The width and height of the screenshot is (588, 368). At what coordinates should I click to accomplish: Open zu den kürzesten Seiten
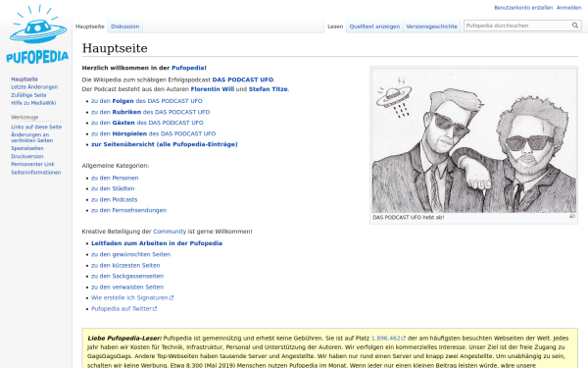[125, 265]
